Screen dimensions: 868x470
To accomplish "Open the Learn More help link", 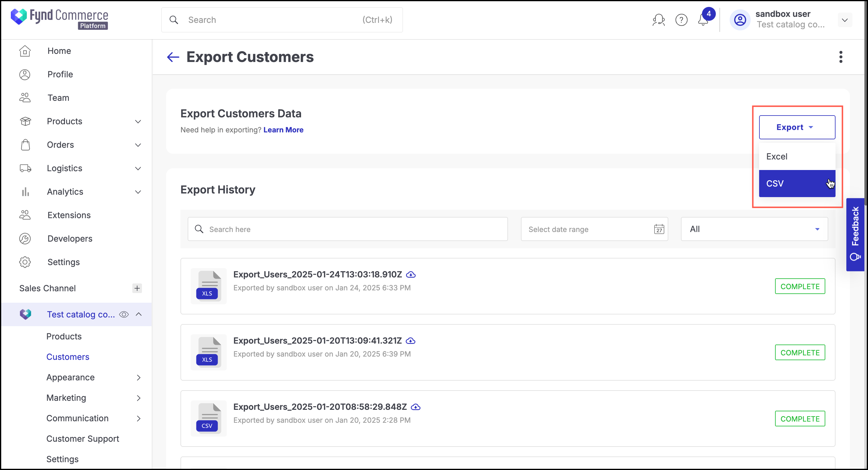I will pyautogui.click(x=283, y=130).
